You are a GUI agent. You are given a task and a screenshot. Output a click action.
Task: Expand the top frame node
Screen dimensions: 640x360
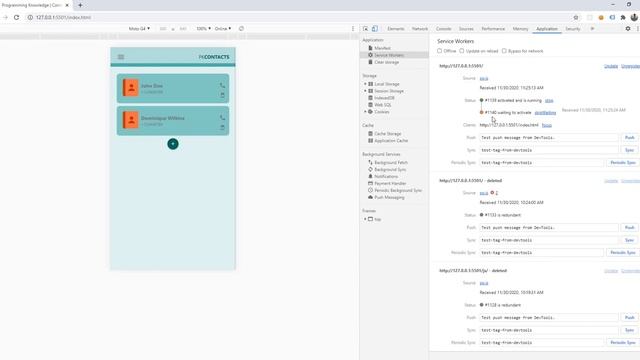tap(365, 219)
